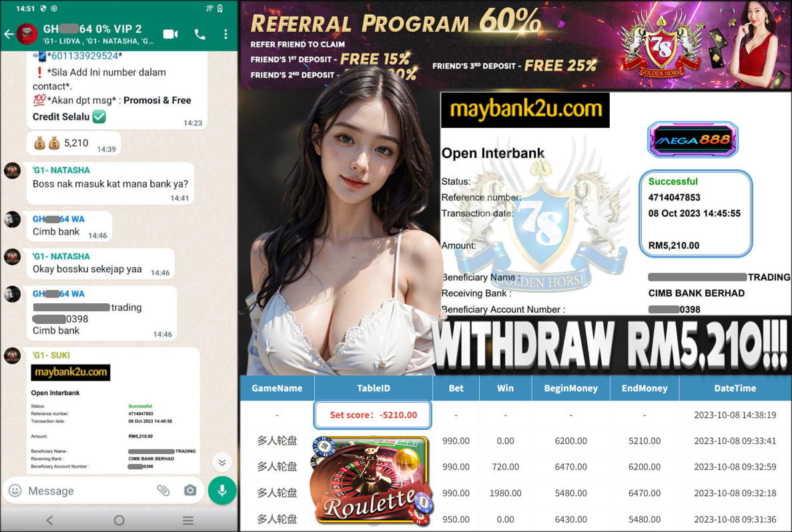The height and width of the screenshot is (532, 792).
Task: Open the group profile picture in header
Action: (27, 34)
